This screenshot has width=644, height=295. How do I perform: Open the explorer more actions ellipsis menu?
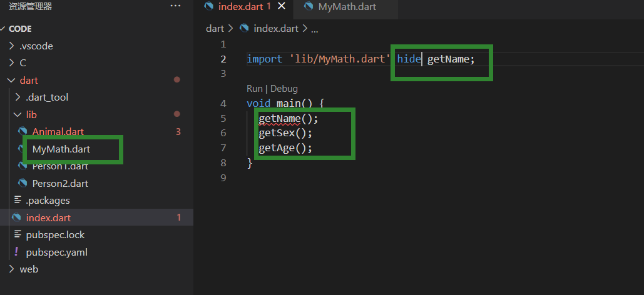[x=175, y=6]
